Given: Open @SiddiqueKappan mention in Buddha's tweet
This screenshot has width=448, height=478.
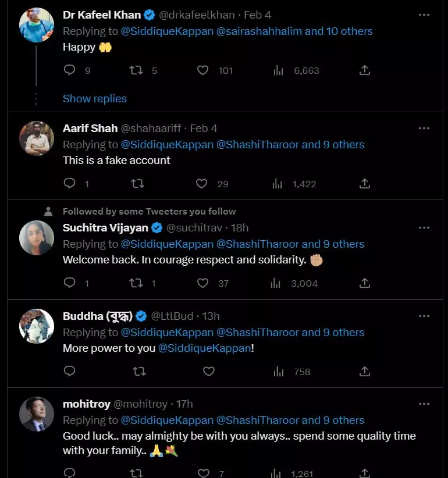Looking at the screenshot, I should [204, 349].
